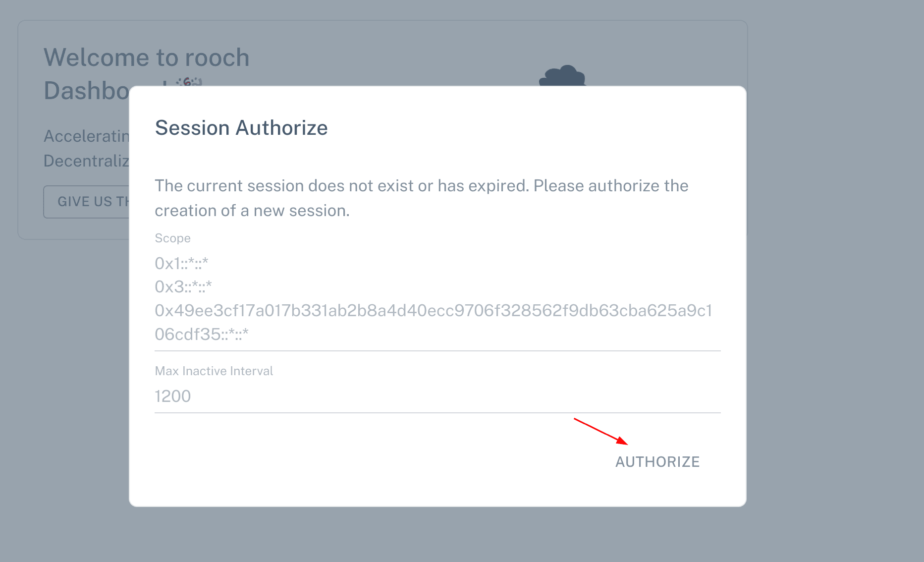Click the 1200 interval value
924x562 pixels.
(x=172, y=396)
